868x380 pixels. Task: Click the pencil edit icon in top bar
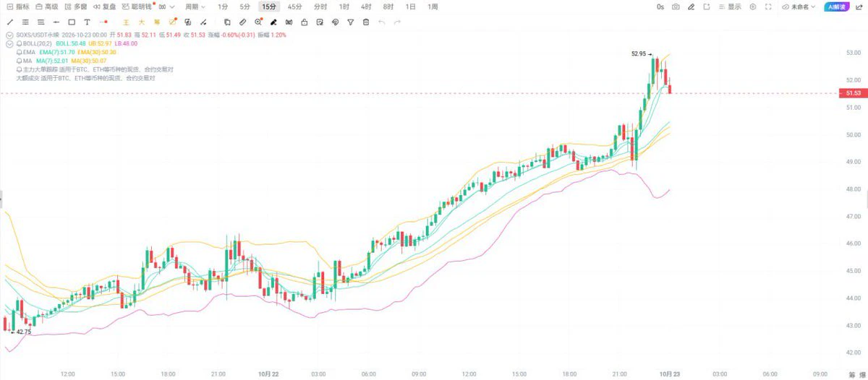[x=691, y=7]
